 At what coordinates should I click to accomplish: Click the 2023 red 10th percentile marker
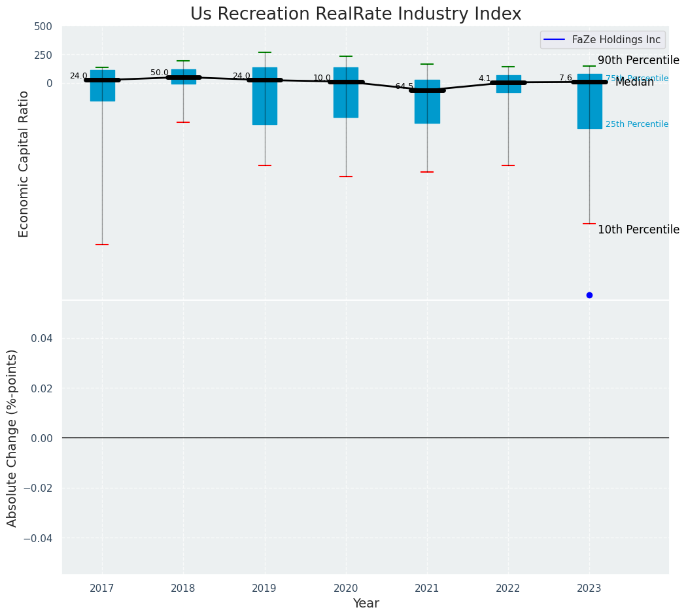589,224
